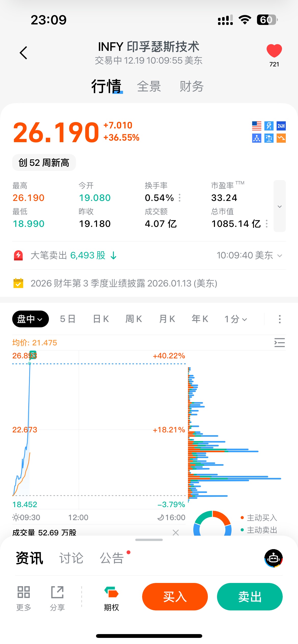Tap the back arrow icon
Screen dimensions: 298x644
click(23, 53)
